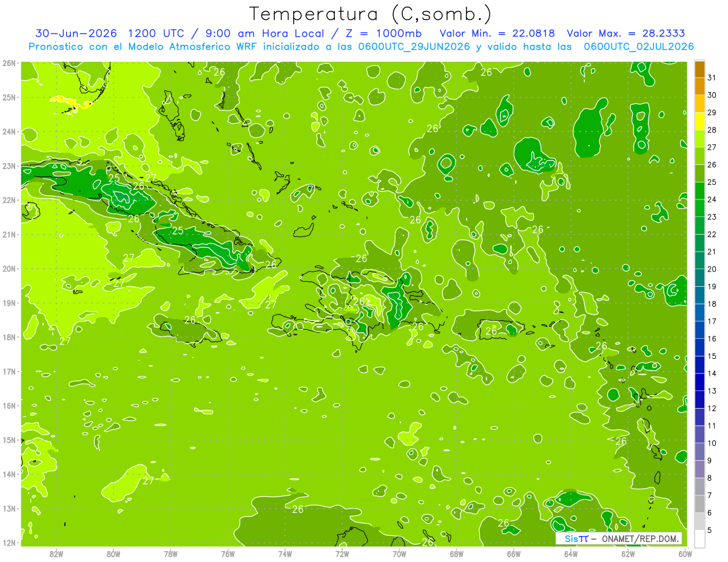Click the "18N" latitude axis label

9,336
